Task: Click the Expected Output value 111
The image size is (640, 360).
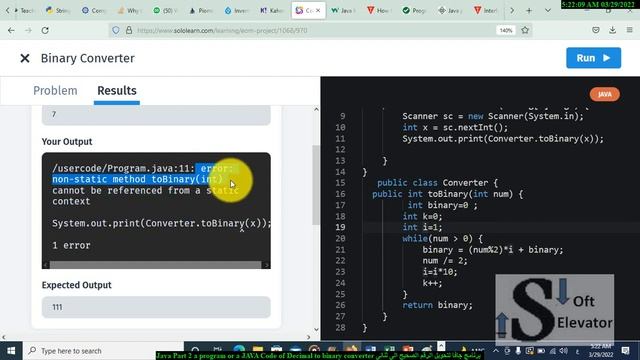Action: [156, 307]
